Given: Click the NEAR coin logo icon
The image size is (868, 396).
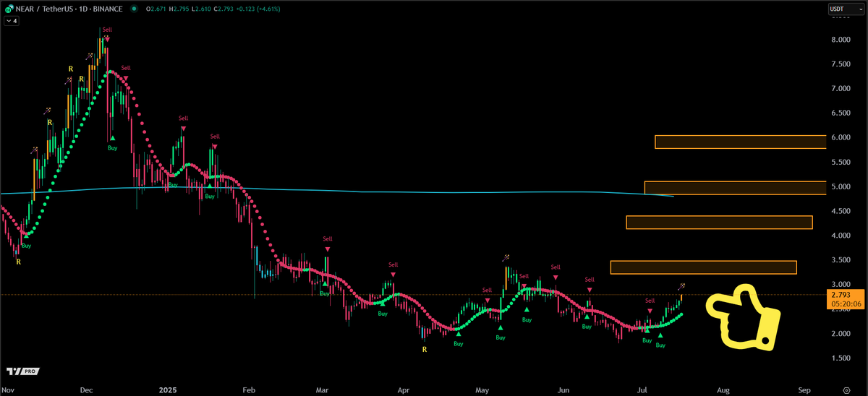Looking at the screenshot, I should (8, 9).
